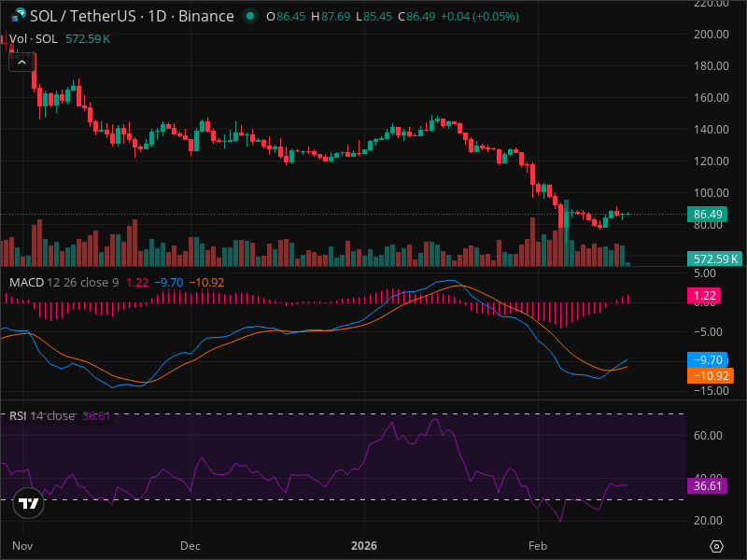Collapse the indicator legend with chevron button
Screen dimensions: 747x560
tap(21, 63)
